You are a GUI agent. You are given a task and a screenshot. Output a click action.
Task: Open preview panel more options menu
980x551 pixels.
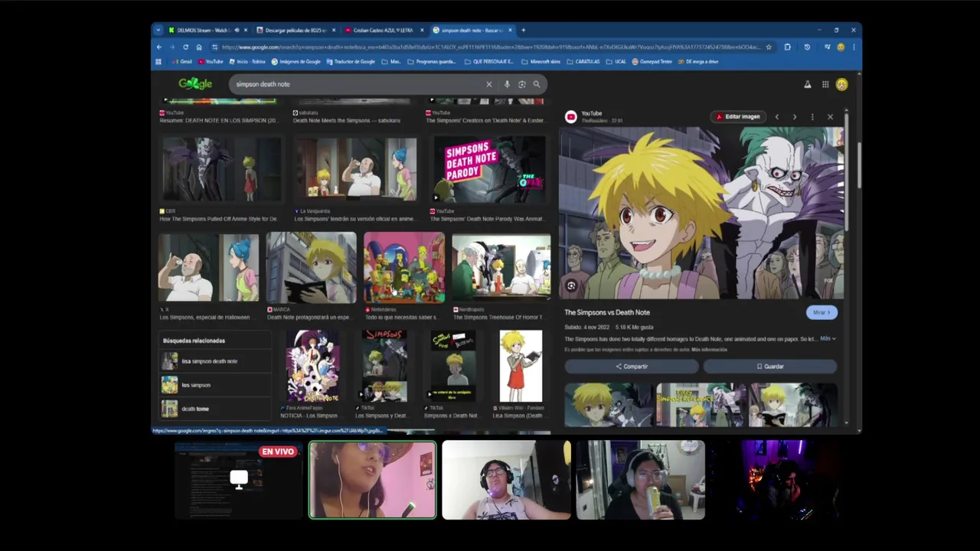[812, 116]
